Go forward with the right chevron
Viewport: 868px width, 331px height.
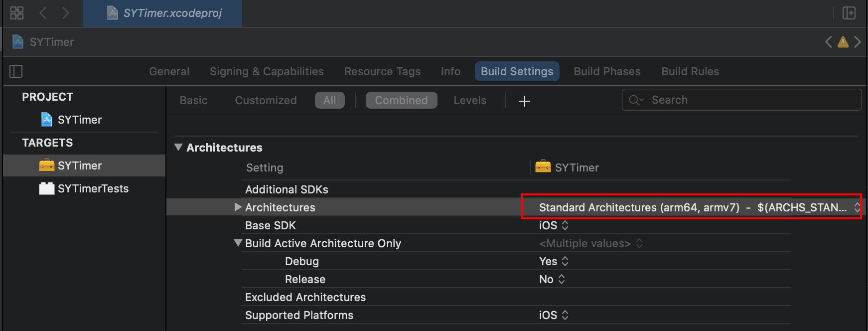66,13
